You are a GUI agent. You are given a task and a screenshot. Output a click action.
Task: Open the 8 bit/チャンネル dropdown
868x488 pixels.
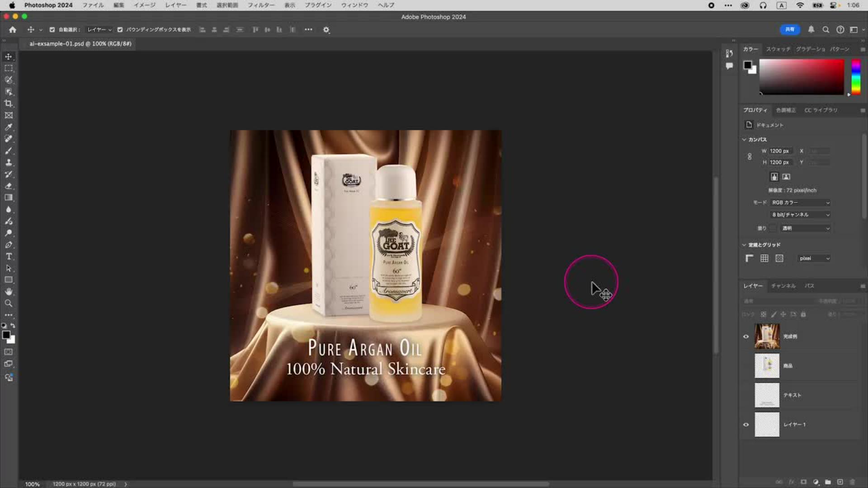801,215
